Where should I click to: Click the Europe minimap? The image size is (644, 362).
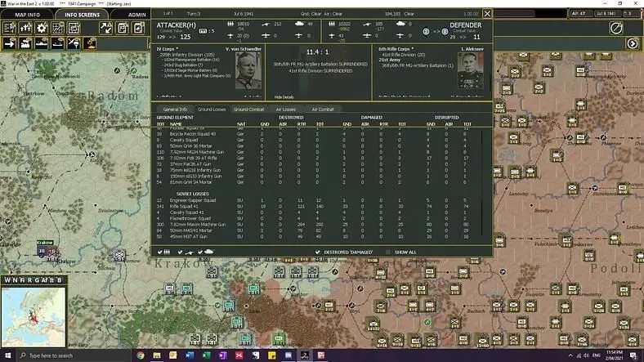coord(33,317)
